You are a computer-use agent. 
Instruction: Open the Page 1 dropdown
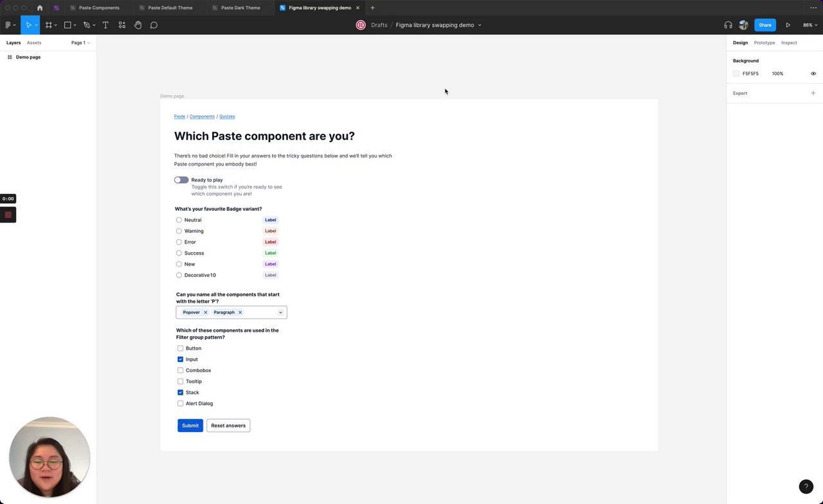80,42
